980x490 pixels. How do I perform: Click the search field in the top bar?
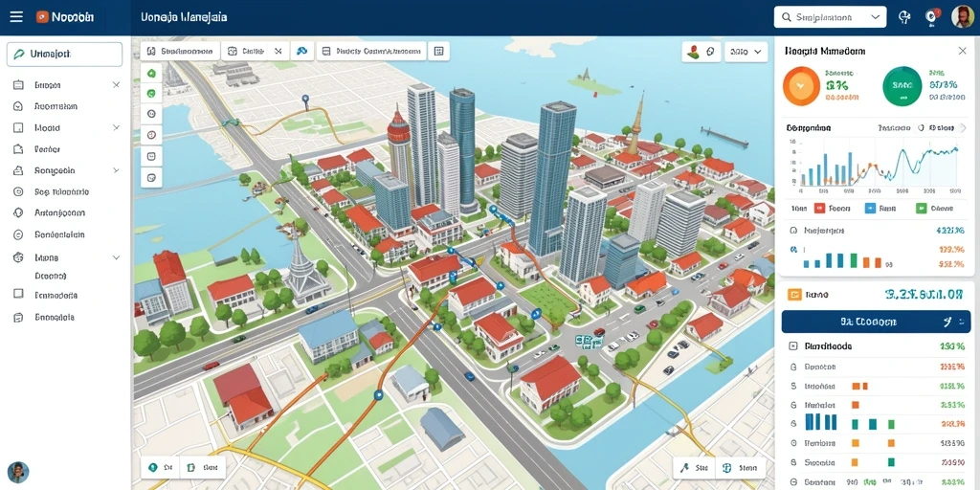pyautogui.click(x=830, y=17)
